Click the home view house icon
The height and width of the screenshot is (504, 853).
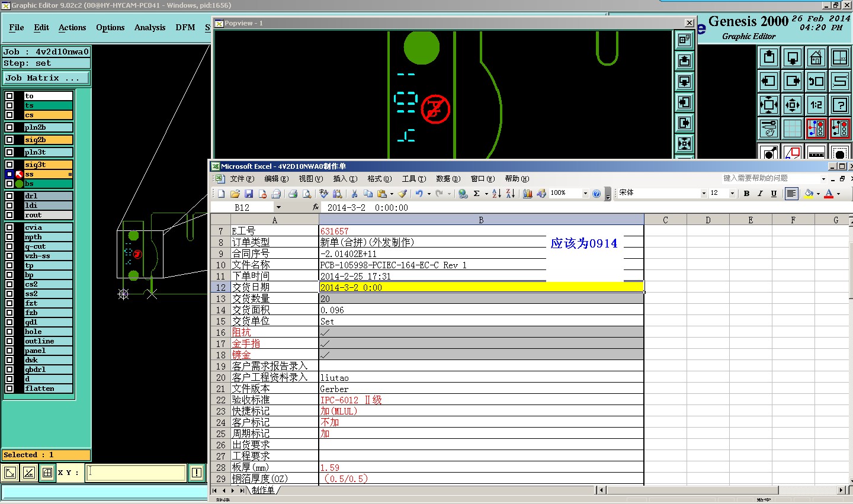pos(816,57)
